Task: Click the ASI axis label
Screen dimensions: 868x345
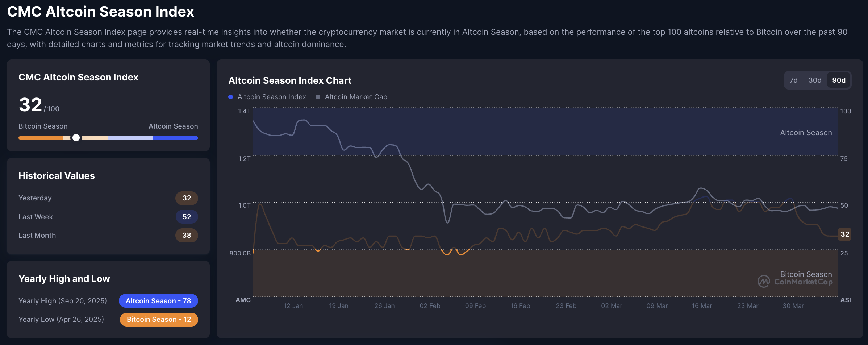Action: (845, 300)
